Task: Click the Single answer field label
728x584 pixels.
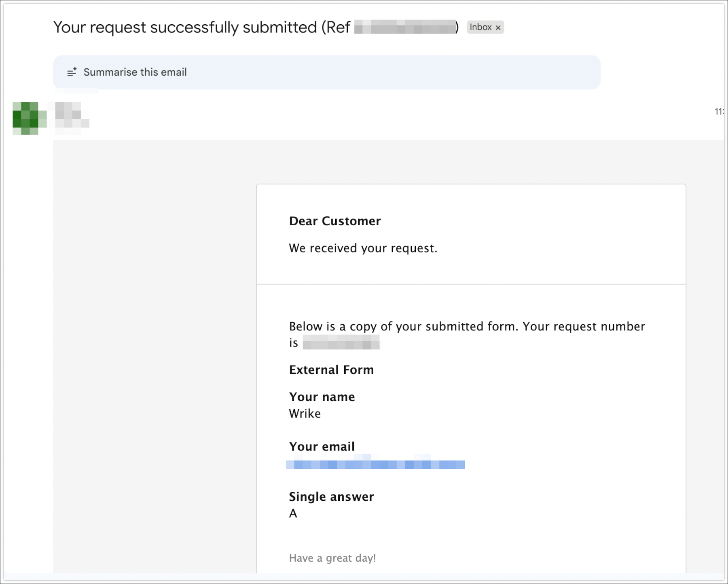Action: 331,497
